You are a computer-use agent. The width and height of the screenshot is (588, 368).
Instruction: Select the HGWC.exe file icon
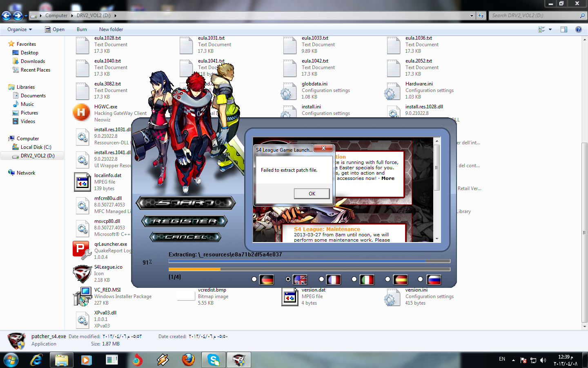coord(82,112)
